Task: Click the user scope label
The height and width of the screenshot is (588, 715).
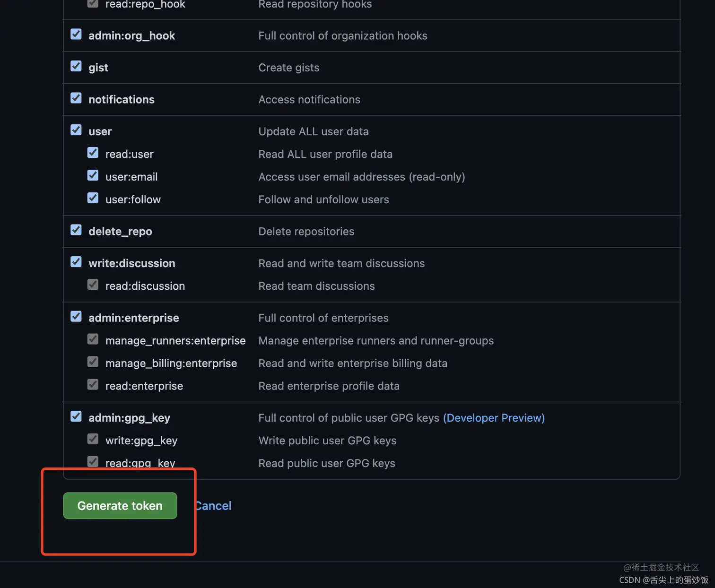Action: tap(100, 131)
